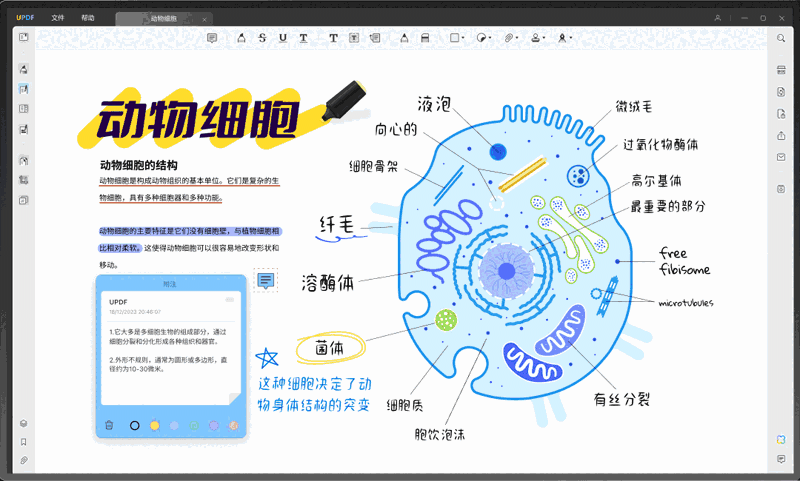
Task: Open the custom color picker swatch in note
Action: click(234, 425)
